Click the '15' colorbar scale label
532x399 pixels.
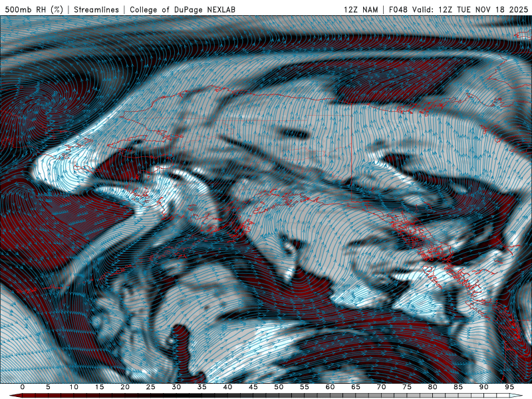(x=99, y=387)
